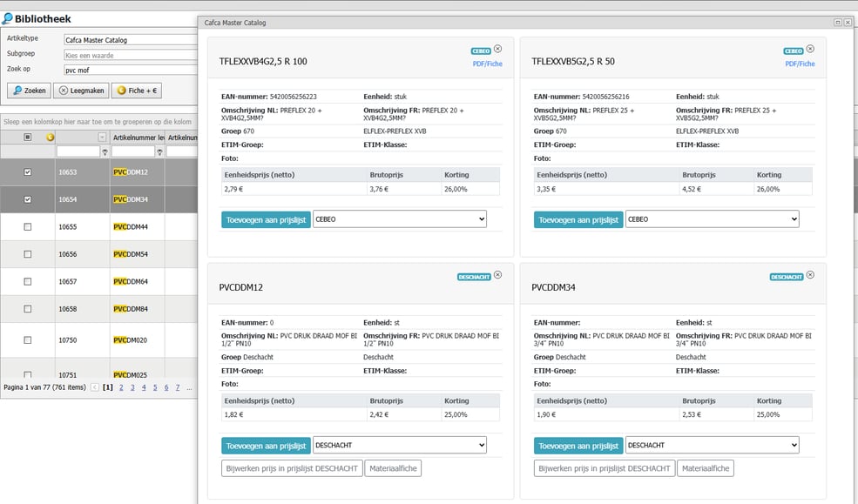Open the Subgroep combo box

[131, 55]
